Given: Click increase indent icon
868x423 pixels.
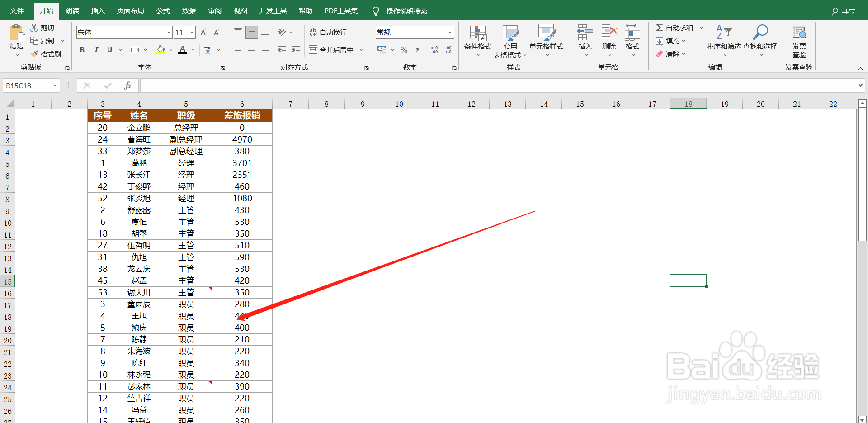Looking at the screenshot, I should pyautogui.click(x=296, y=50).
